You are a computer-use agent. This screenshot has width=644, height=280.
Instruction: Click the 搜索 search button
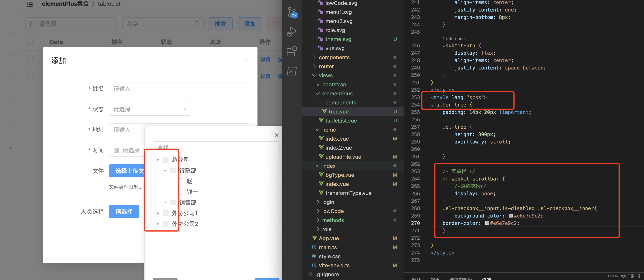(x=220, y=24)
